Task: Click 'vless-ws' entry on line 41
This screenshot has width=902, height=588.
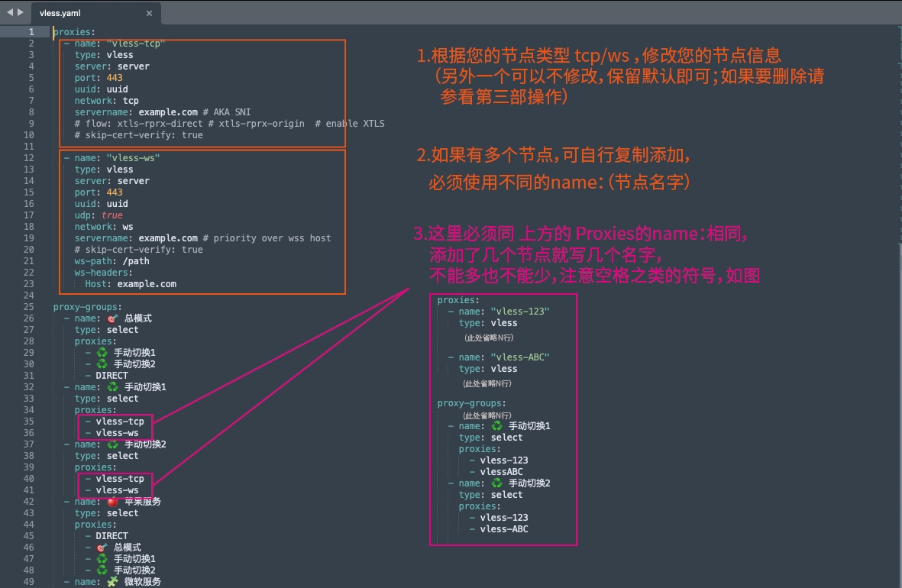Action: [117, 490]
